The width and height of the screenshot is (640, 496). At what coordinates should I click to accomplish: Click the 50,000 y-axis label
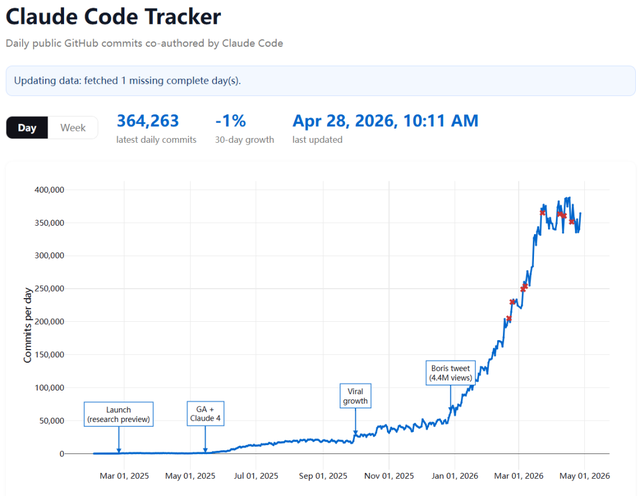click(x=52, y=421)
